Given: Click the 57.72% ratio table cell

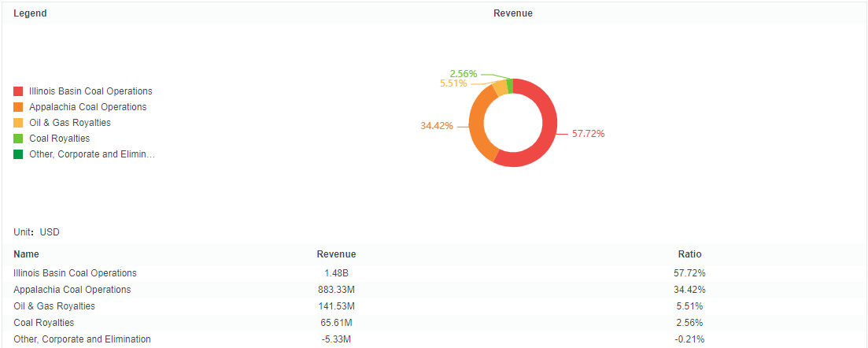Looking at the screenshot, I should pos(689,273).
